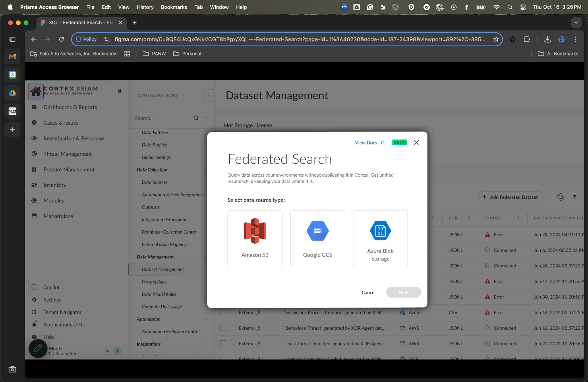Switch to light mode using the sun toggle
588x382 pixels.
tap(117, 351)
